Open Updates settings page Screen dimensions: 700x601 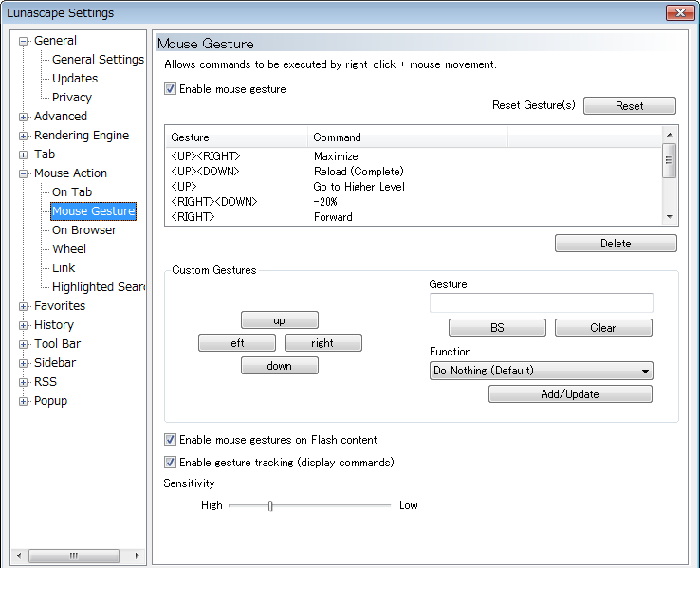coord(75,79)
